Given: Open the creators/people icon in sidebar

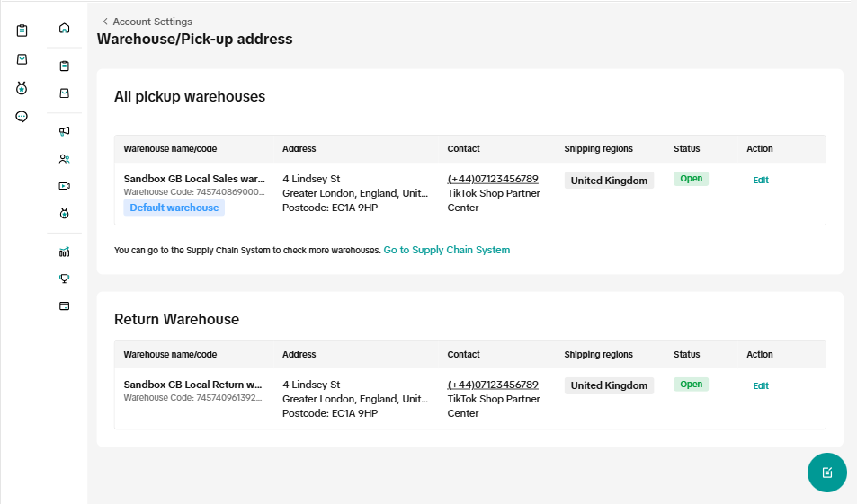Looking at the screenshot, I should [x=64, y=159].
